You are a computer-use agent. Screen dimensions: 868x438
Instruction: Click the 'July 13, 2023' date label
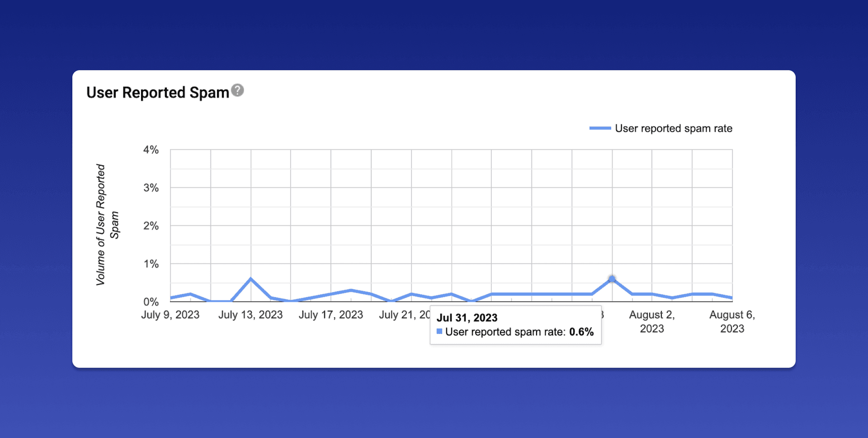click(x=250, y=315)
